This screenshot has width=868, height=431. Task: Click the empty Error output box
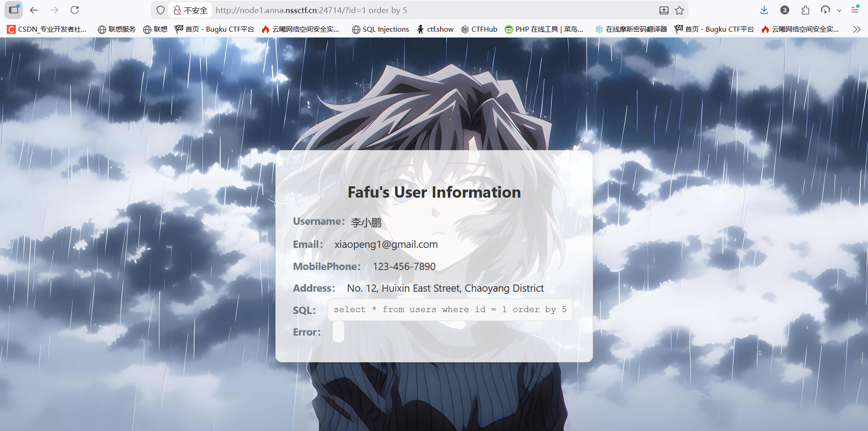coord(338,332)
